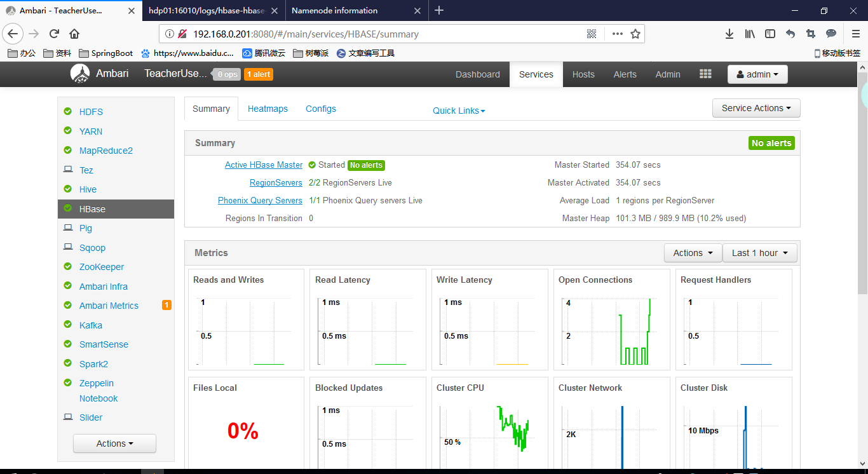Image resolution: width=868 pixels, height=474 pixels.
Task: Open the downloads arrow icon
Action: [x=729, y=34]
